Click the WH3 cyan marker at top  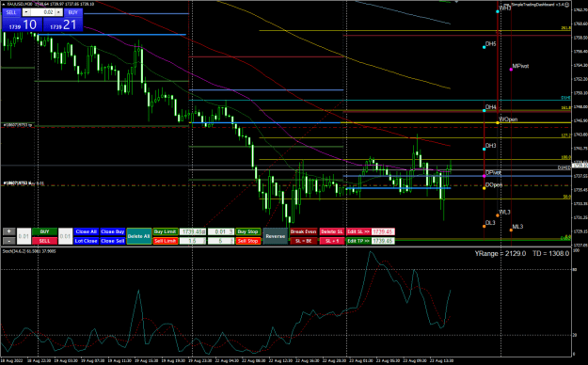[498, 11]
